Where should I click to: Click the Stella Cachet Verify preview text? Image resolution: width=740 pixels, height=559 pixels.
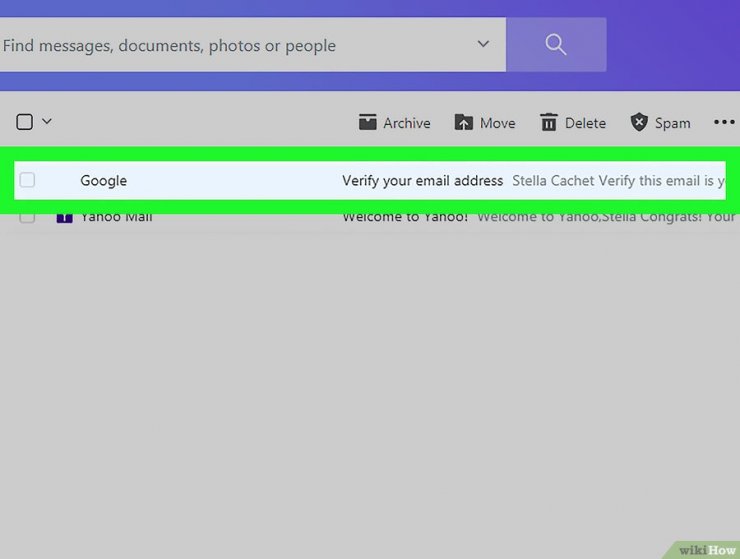[x=618, y=181]
